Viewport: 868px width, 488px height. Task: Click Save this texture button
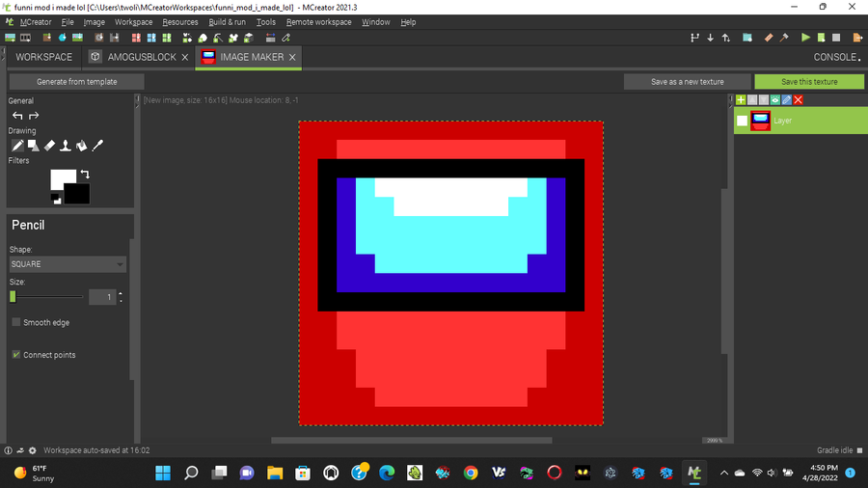point(809,82)
